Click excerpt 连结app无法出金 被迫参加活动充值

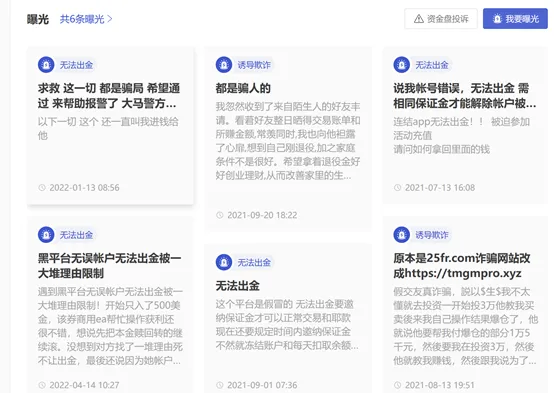pos(461,135)
